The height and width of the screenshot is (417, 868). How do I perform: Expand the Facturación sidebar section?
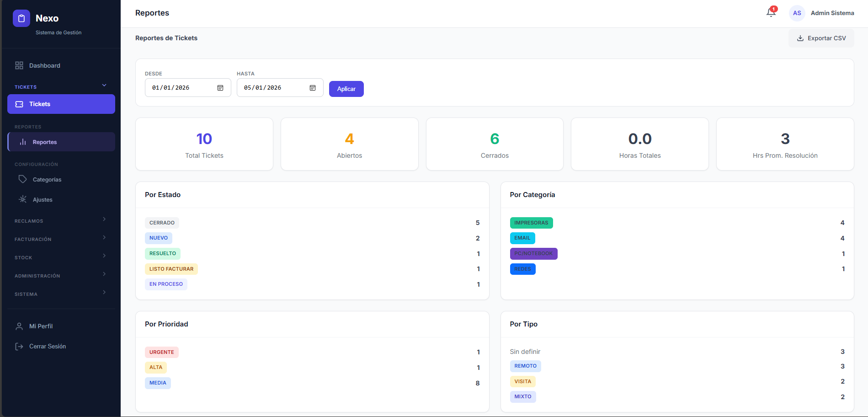(x=104, y=238)
